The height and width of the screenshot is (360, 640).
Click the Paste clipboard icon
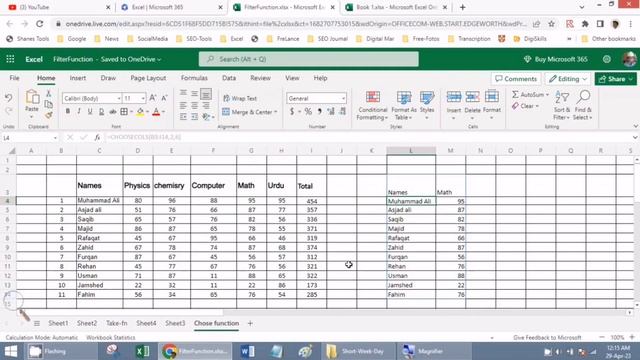pyautogui.click(x=32, y=98)
